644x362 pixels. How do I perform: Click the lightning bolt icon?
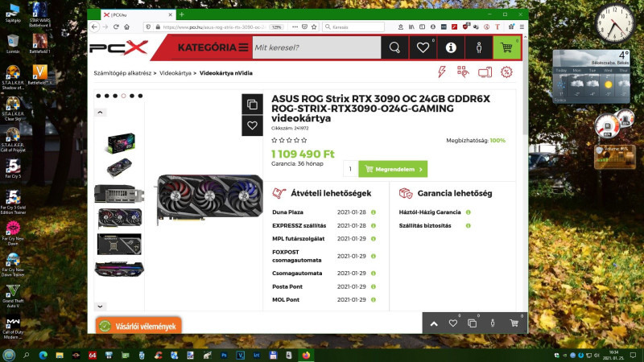[x=441, y=72]
